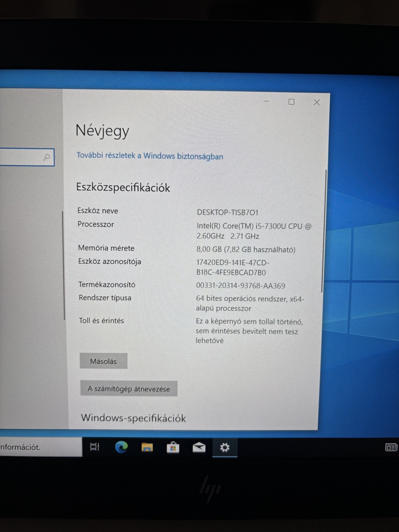Click the Processzor label

96,224
